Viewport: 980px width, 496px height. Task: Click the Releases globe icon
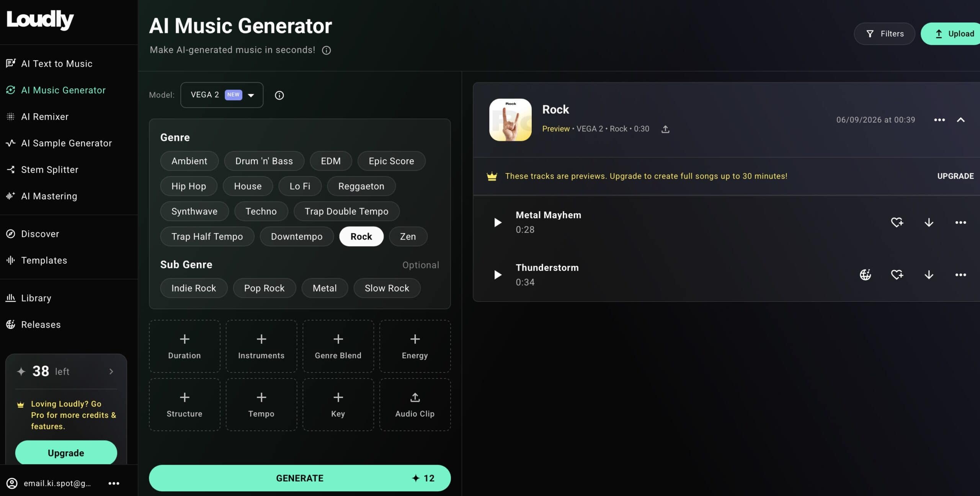(11, 325)
